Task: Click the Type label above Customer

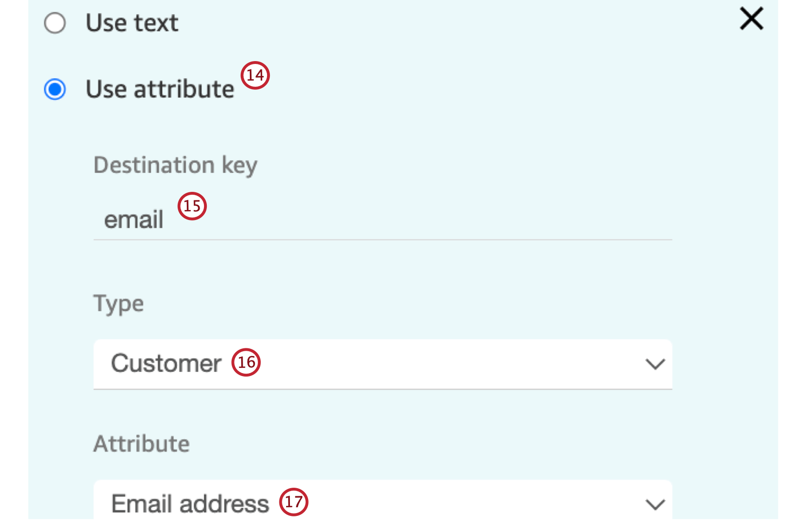Action: click(x=118, y=304)
